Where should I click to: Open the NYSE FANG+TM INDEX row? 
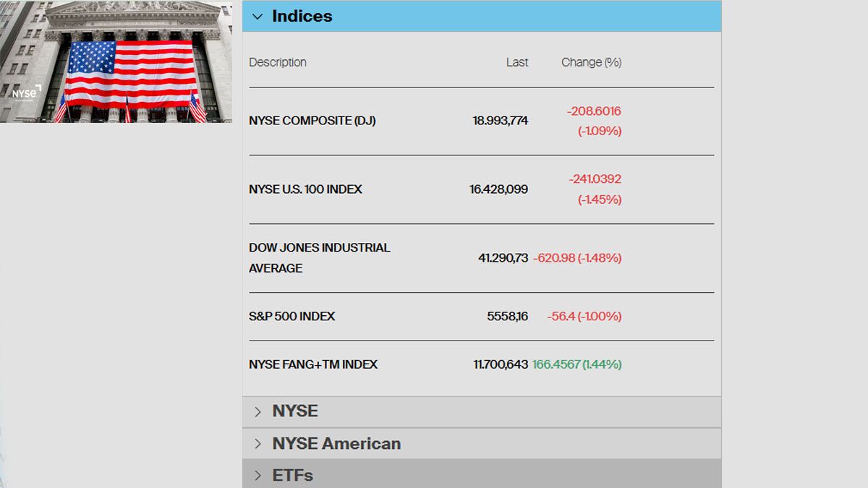click(x=312, y=364)
